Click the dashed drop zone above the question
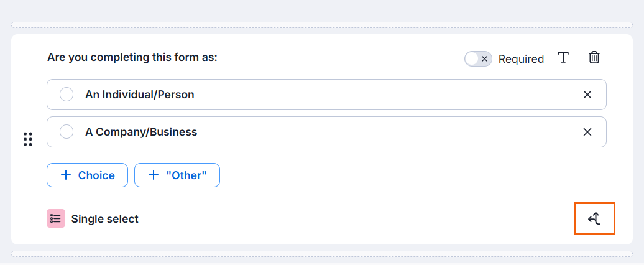Screen dimensions: 644x265 point(322,25)
